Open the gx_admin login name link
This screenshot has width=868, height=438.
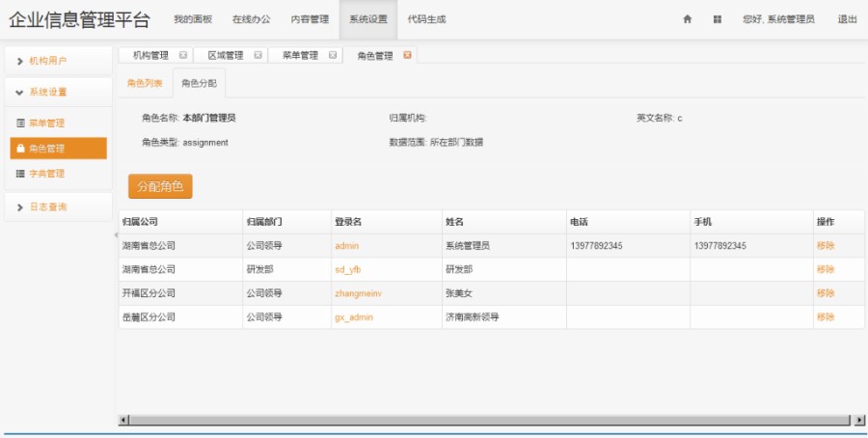pyautogui.click(x=354, y=317)
